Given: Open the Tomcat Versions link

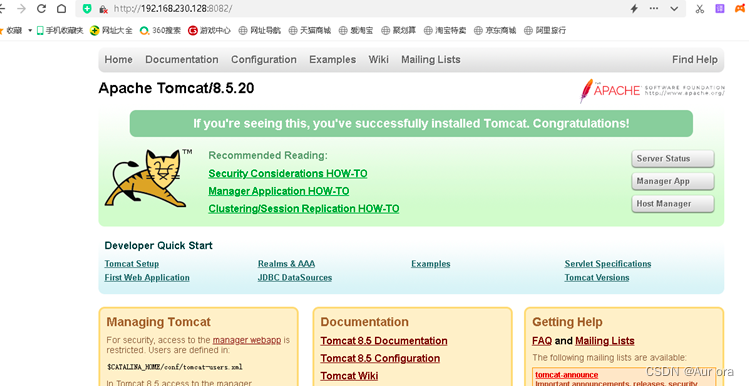Looking at the screenshot, I should pos(597,278).
